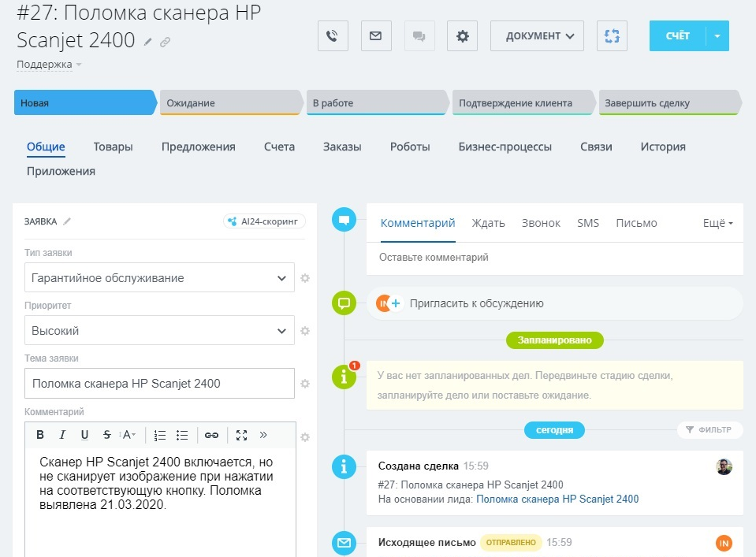Select Звонок activity tab
This screenshot has height=557, width=756.
click(x=541, y=223)
